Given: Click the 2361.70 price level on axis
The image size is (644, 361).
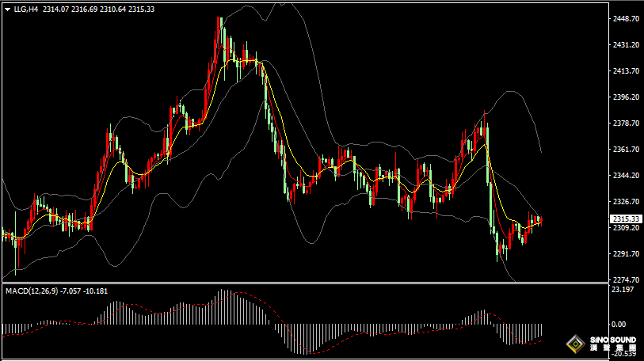Looking at the screenshot, I should click(x=626, y=150).
